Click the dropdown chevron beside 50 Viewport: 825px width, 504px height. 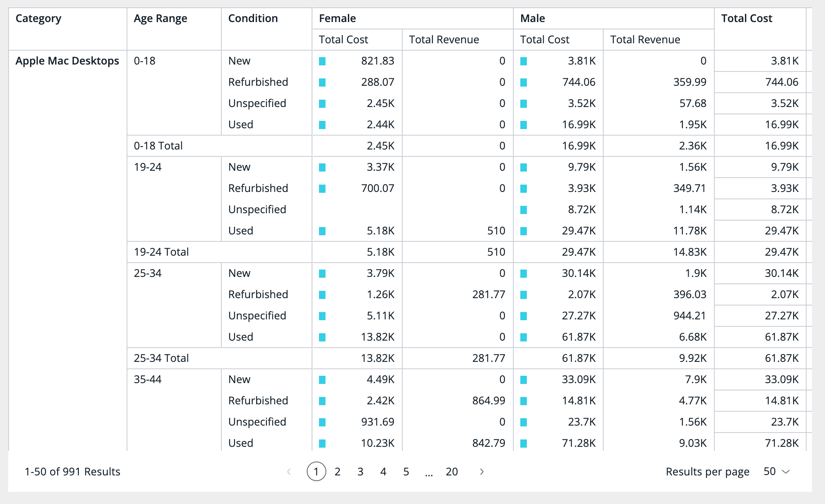coord(786,472)
